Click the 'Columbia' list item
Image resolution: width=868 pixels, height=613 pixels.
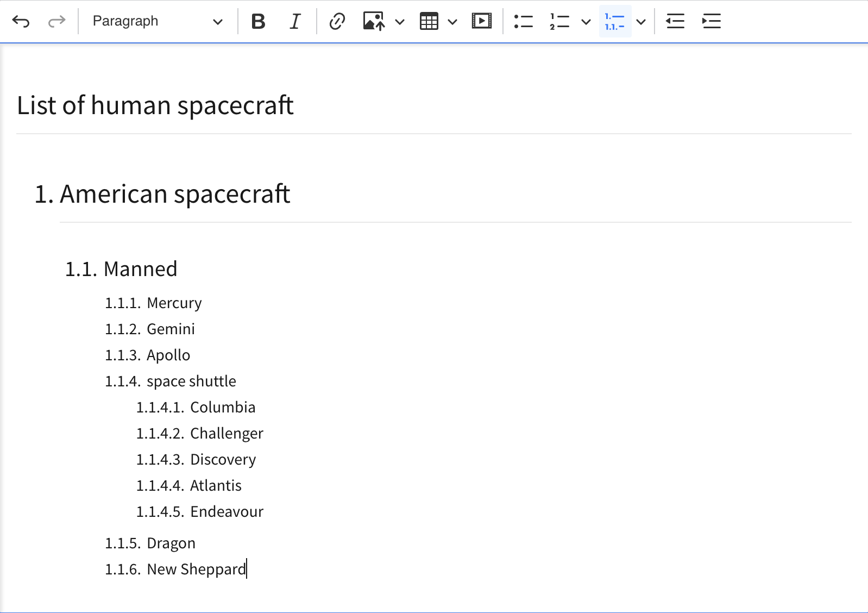tap(223, 408)
